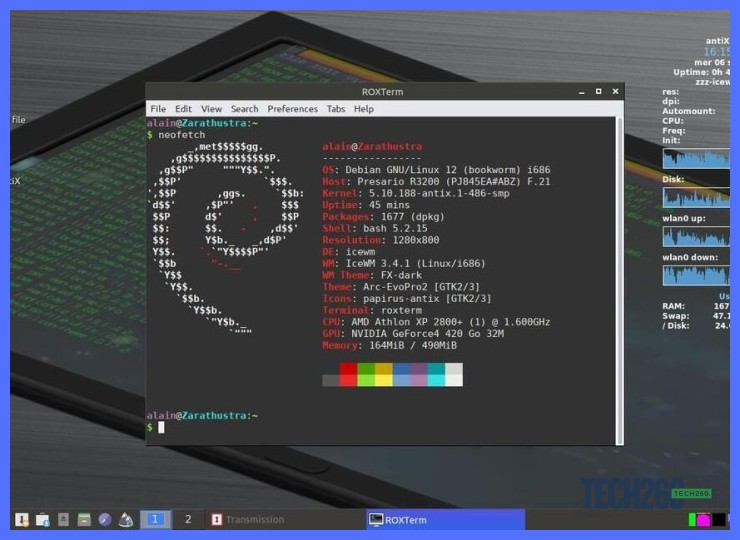
Task: Click the green tray indicator in the taskbar
Action: point(692,520)
